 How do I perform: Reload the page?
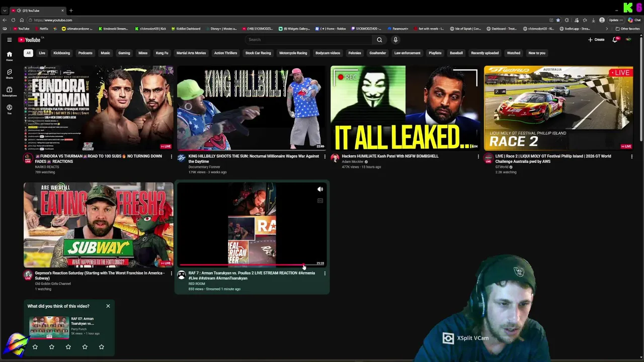(x=13, y=20)
